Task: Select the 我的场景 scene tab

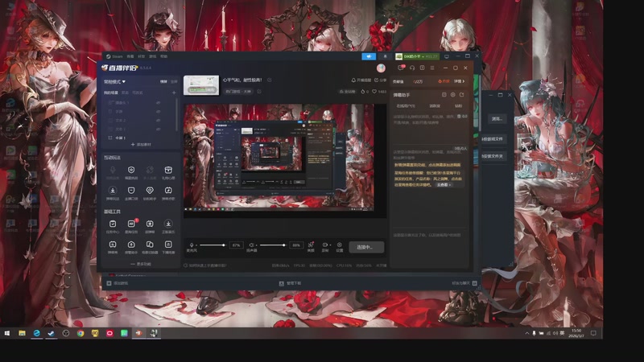Action: [111, 93]
